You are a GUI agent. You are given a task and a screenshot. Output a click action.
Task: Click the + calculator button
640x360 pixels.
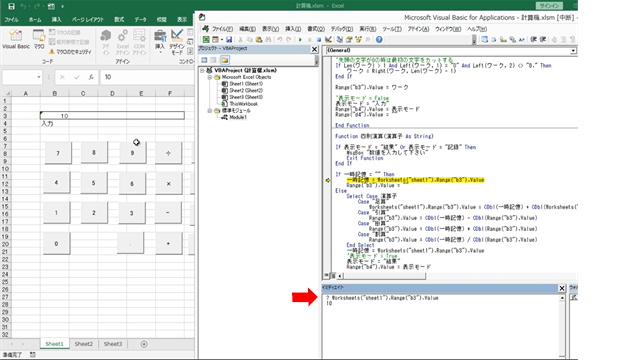(168, 244)
